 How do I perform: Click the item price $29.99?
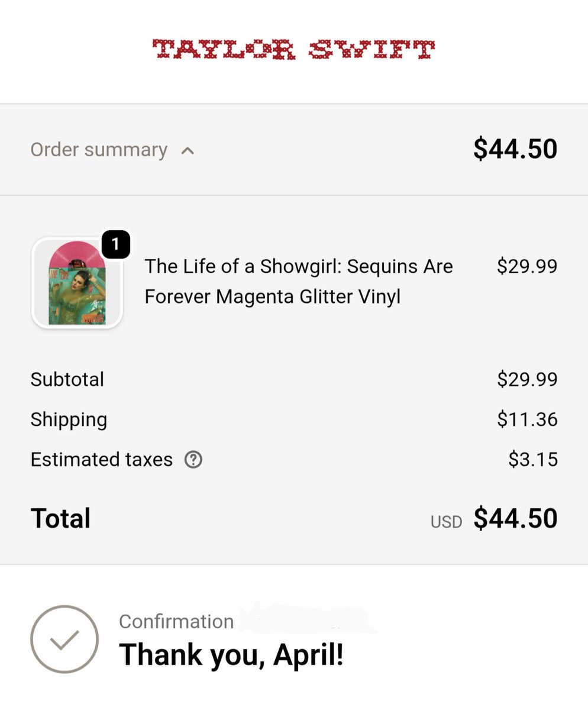tap(527, 266)
